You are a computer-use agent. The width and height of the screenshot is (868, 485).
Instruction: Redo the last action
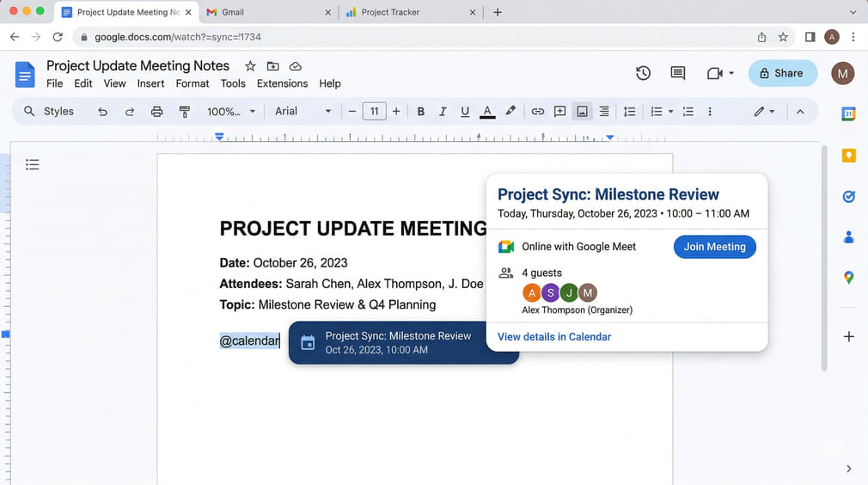click(130, 112)
